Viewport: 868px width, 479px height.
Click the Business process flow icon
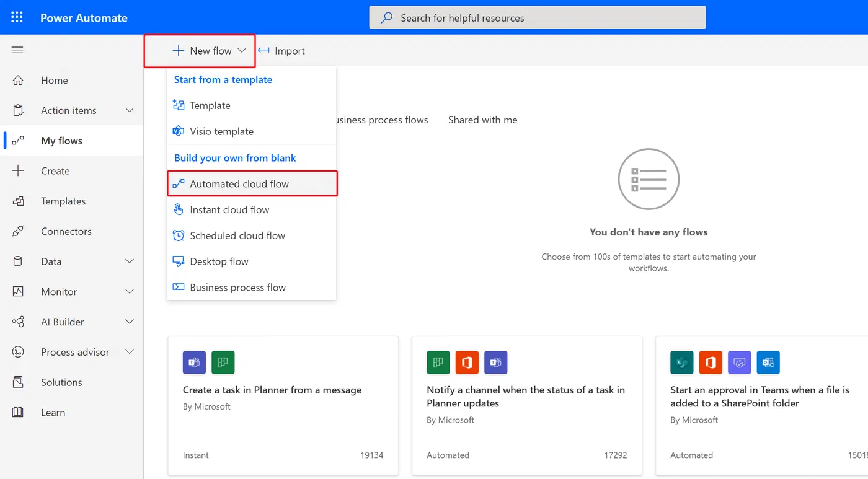click(179, 287)
